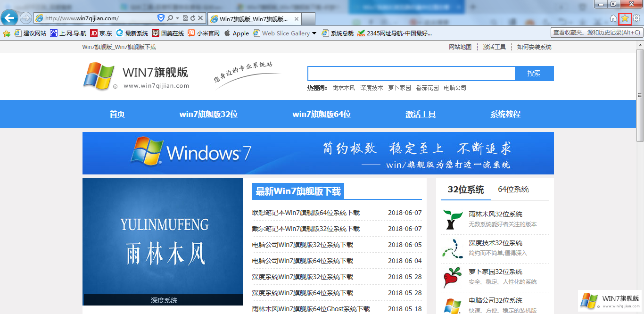Screen dimensions: 644x314
Task: Expand Web Slice Gallery dropdown
Action: pos(314,33)
